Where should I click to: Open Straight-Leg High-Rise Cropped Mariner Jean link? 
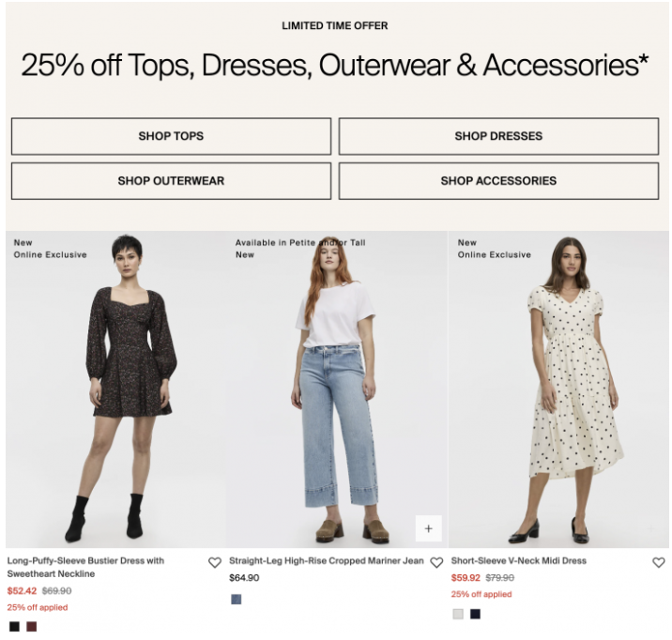tap(326, 561)
